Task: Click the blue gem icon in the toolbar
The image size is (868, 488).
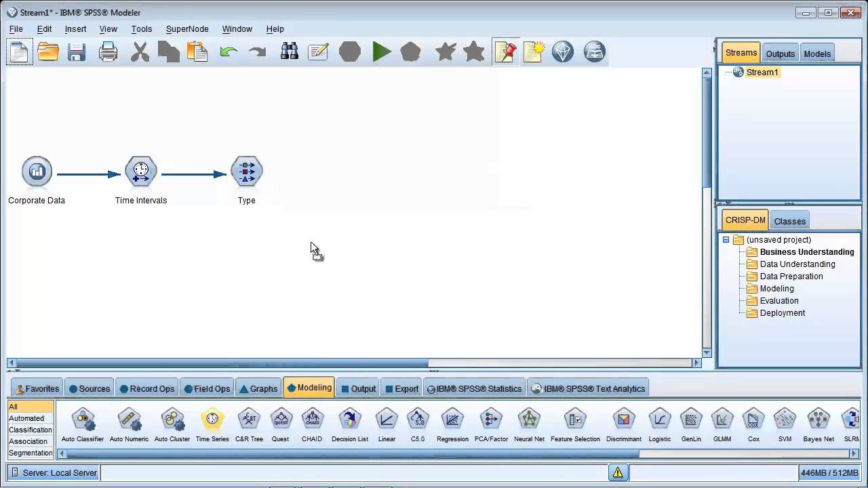Action: click(563, 52)
